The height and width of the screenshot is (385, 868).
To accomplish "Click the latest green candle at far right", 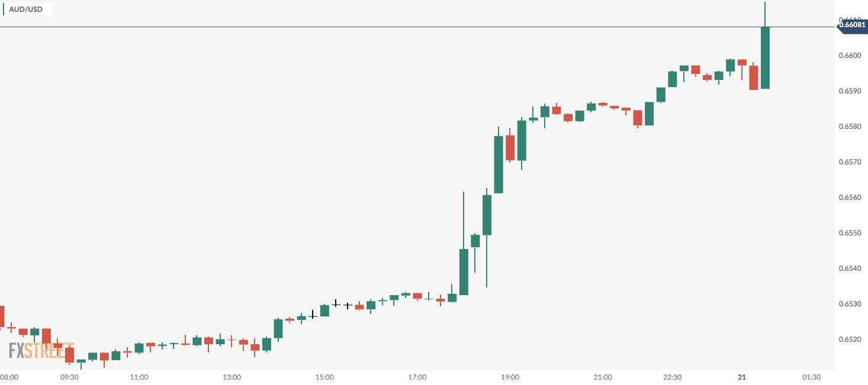I will (765, 58).
